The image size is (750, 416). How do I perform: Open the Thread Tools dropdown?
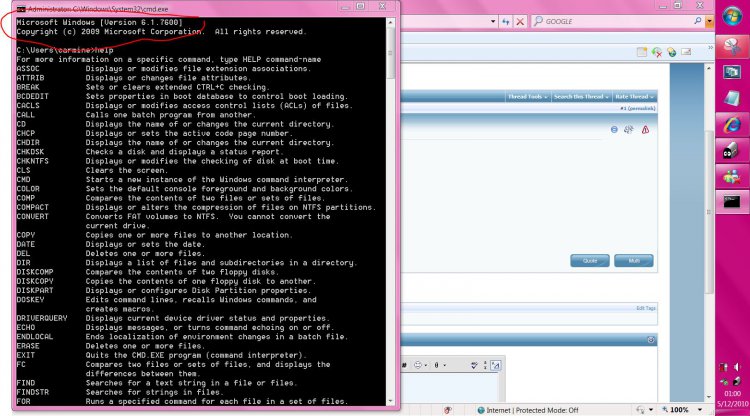527,97
